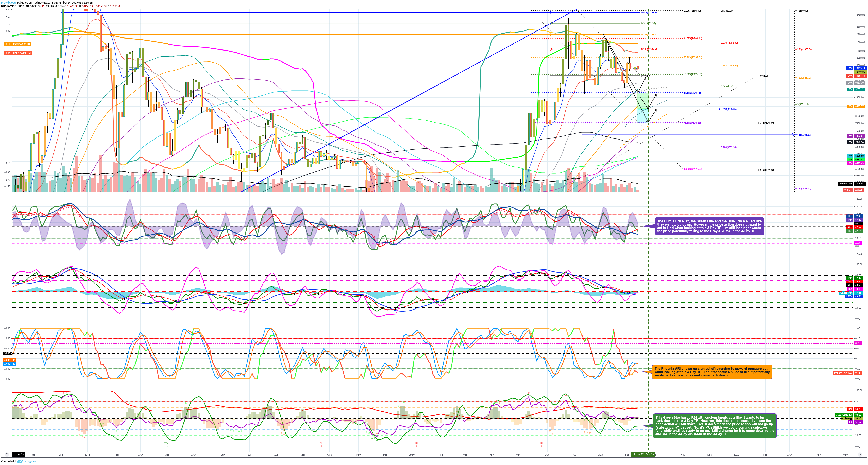Click the 18 Jul '17 date marker
The width and height of the screenshot is (868, 465).
coord(19,455)
